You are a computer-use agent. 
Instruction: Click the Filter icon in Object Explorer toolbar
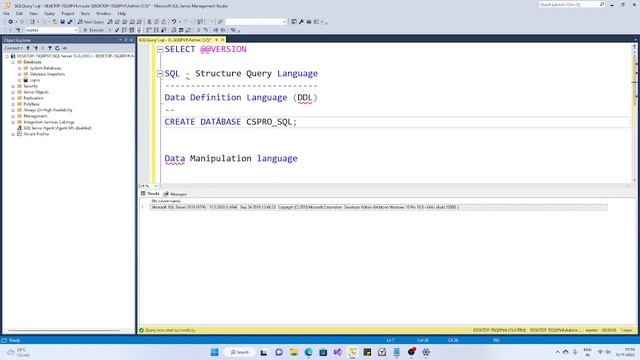pos(50,48)
